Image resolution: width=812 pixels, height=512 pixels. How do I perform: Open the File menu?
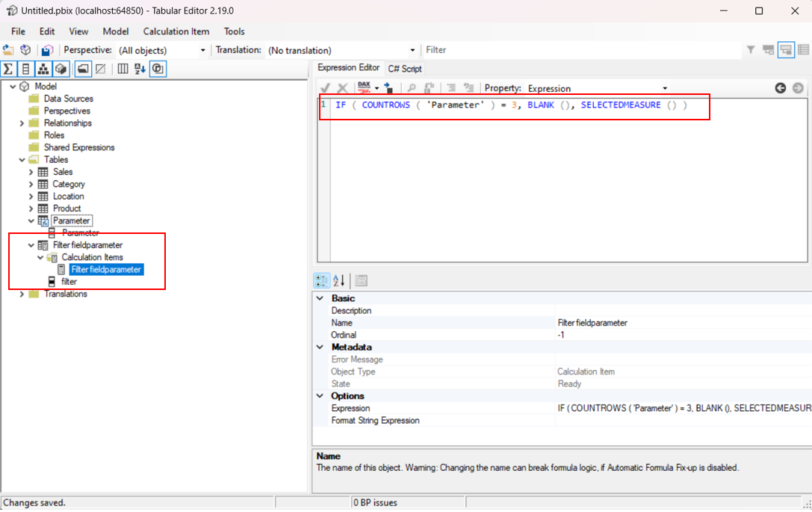18,31
